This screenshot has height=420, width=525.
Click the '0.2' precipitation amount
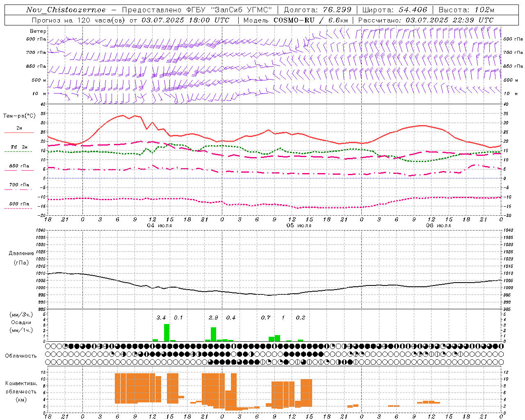pos(301,318)
